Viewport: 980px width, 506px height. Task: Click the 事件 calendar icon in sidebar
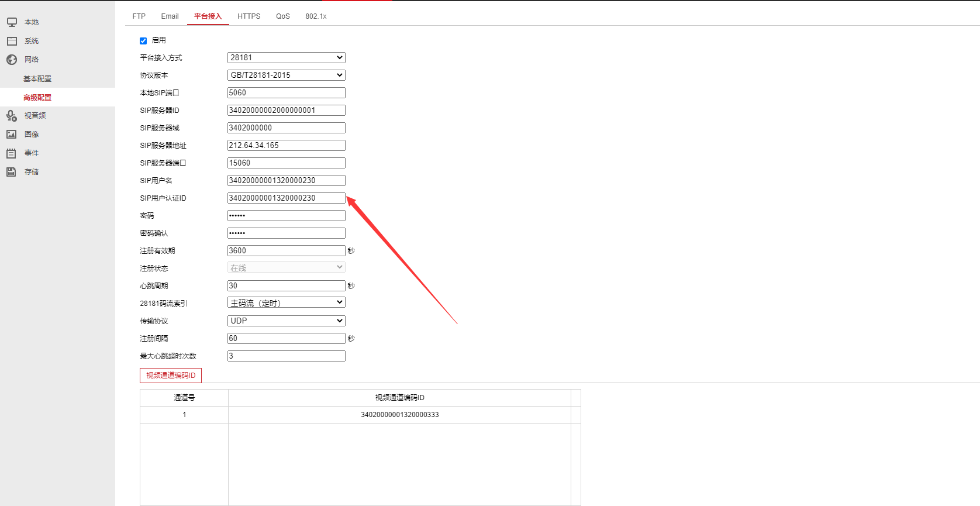[12, 153]
